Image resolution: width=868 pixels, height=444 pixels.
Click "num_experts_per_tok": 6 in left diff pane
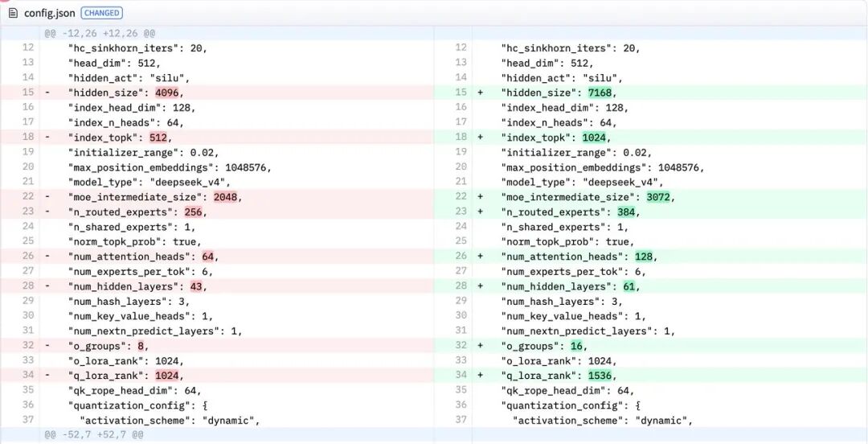coord(141,272)
